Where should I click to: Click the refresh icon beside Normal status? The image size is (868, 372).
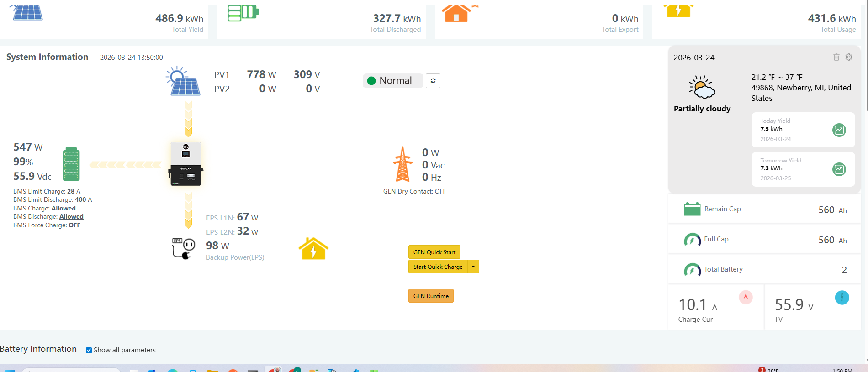pos(433,81)
